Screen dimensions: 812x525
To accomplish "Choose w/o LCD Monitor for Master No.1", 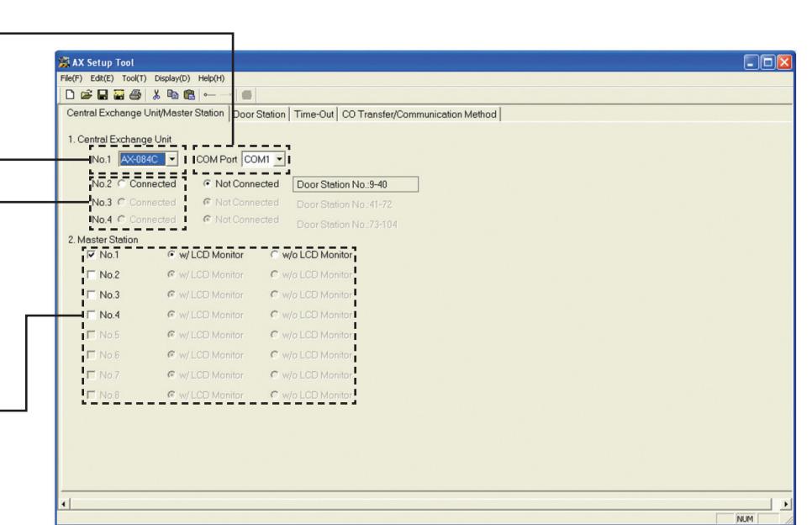I will point(275,255).
